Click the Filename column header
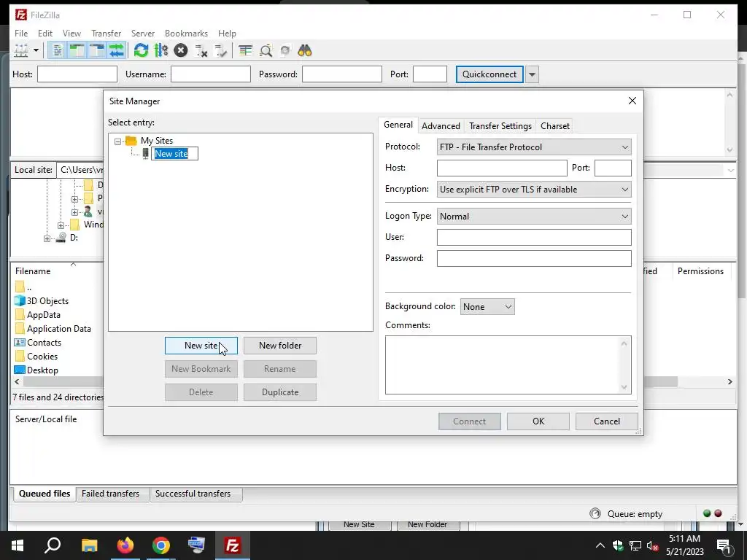The image size is (747, 560). click(x=33, y=271)
